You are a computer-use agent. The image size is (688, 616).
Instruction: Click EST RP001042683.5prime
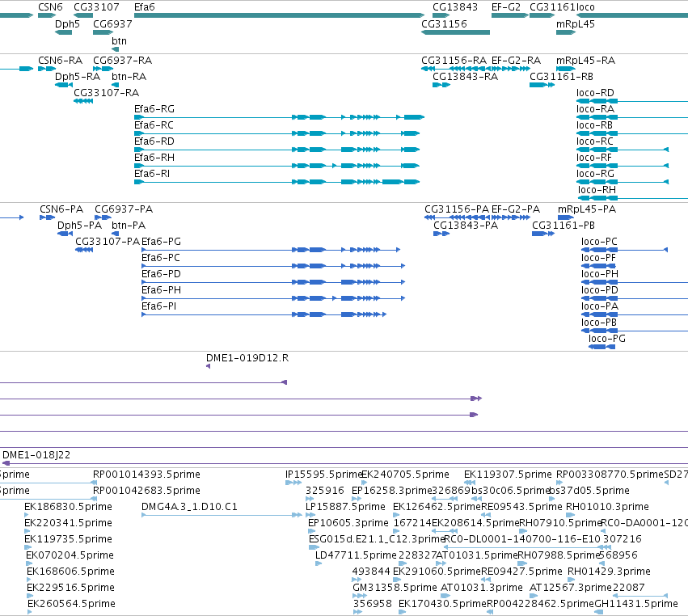(x=146, y=491)
